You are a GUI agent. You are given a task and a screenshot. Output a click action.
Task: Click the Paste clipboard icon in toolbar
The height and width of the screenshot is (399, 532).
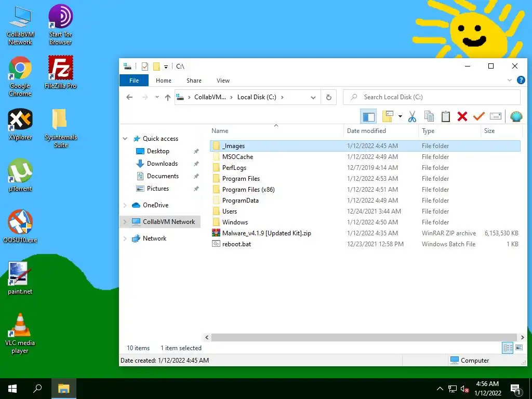click(x=445, y=116)
